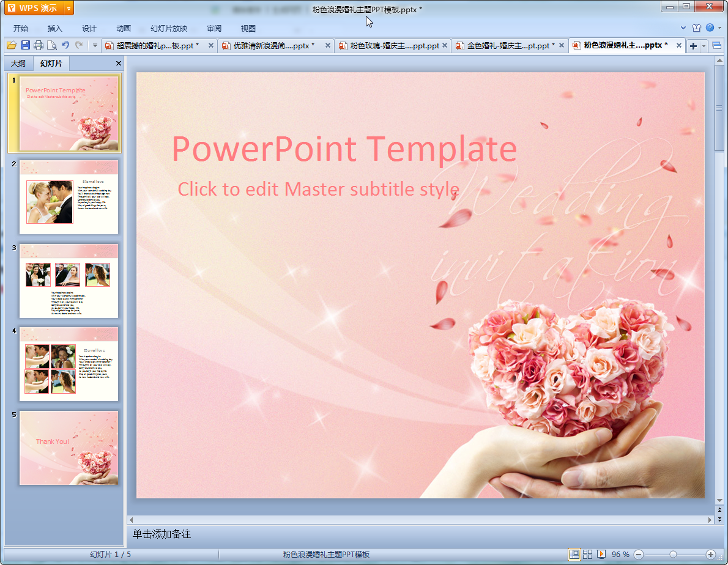Go to previous slide with double-up arrow

[719, 510]
